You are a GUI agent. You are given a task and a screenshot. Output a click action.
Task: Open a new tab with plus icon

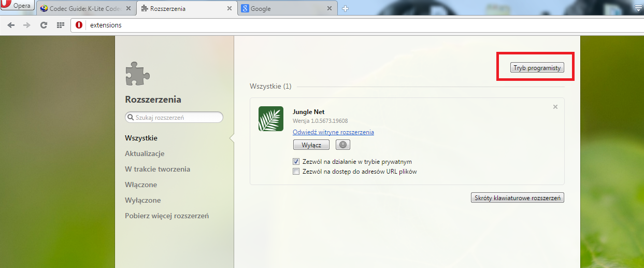coord(346,9)
